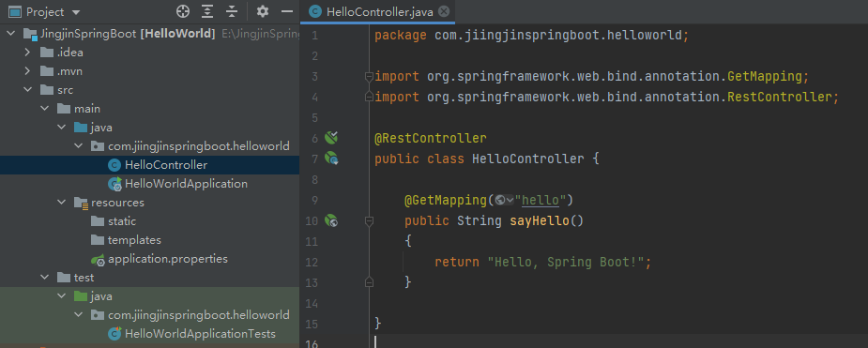Click the resources folder icon
Viewport: 868px width, 348px height.
pos(81,203)
